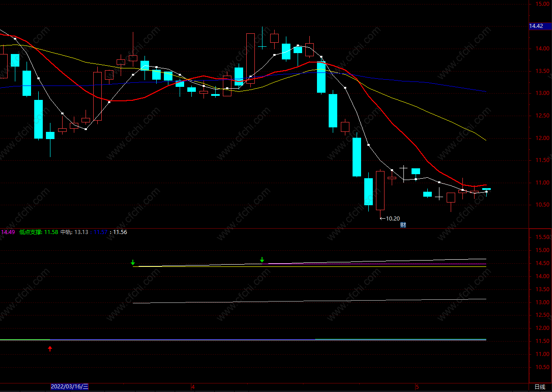The width and height of the screenshot is (552, 392).
Task: Click the 中轨: 13.13 indicator label
Action: [x=74, y=232]
